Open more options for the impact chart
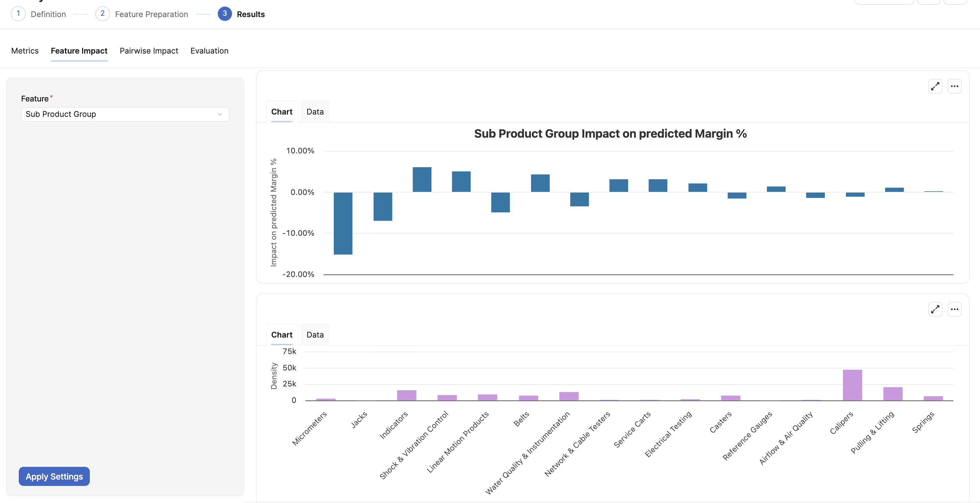980x503 pixels. point(955,86)
